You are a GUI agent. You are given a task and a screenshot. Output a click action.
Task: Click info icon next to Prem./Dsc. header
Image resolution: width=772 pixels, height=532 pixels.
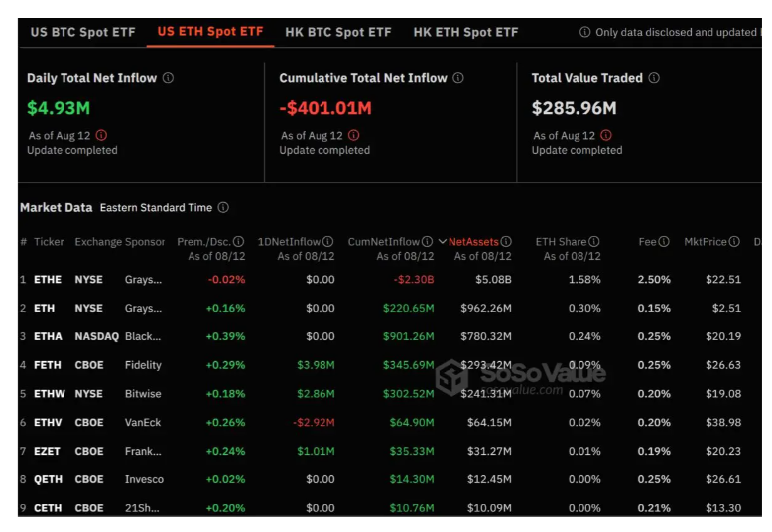click(238, 242)
